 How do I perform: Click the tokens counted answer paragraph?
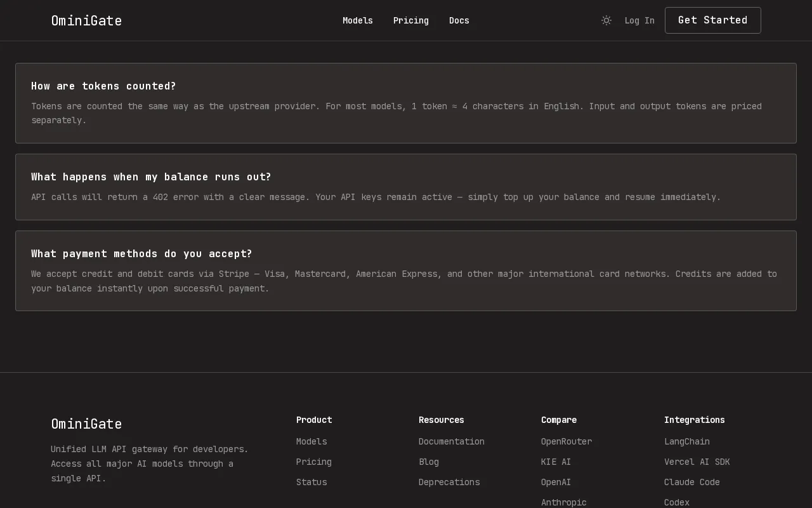(396, 113)
